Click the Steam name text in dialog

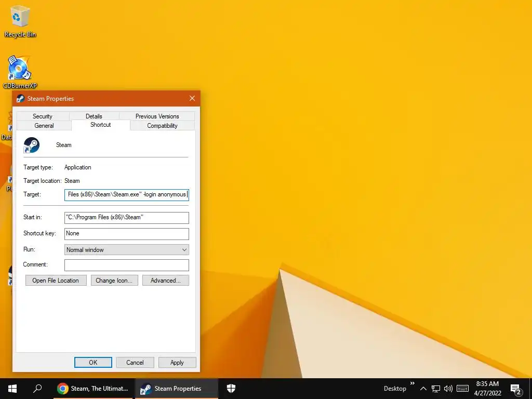point(64,145)
